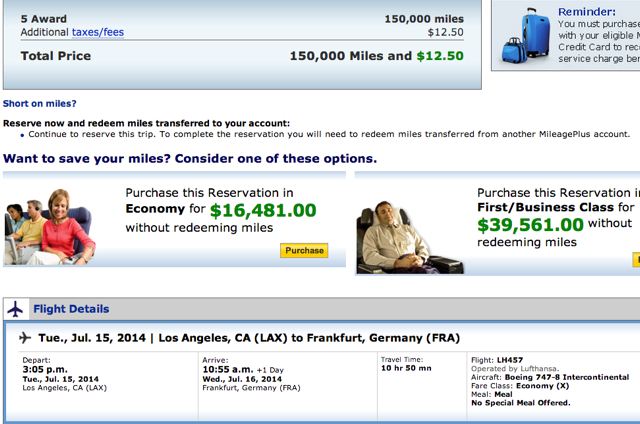Click the Reminder heading text
Image resolution: width=640 pixels, height=424 pixels.
[x=587, y=12]
